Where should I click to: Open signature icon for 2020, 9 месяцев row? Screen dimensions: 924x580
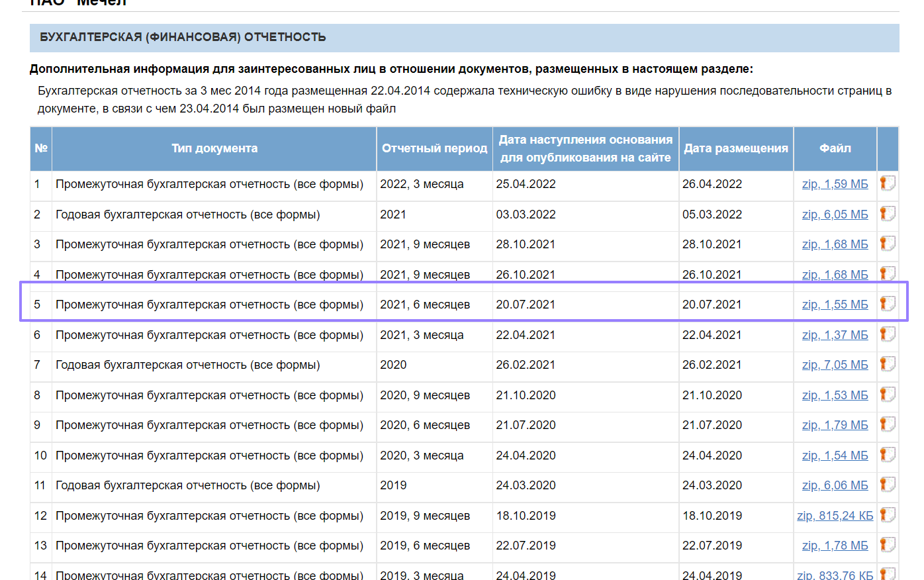click(x=888, y=395)
